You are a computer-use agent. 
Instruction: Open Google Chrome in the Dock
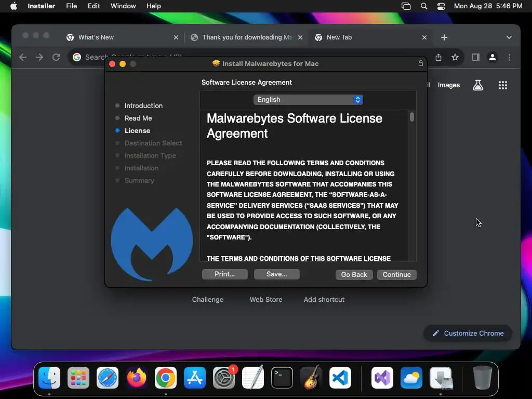pos(166,378)
